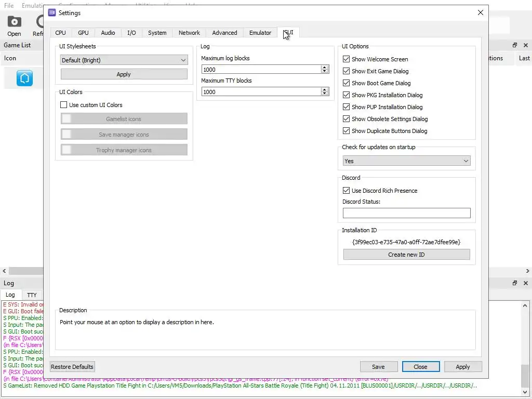Switch to the Audio tab
Screen dimensions: 532x399
[108, 33]
